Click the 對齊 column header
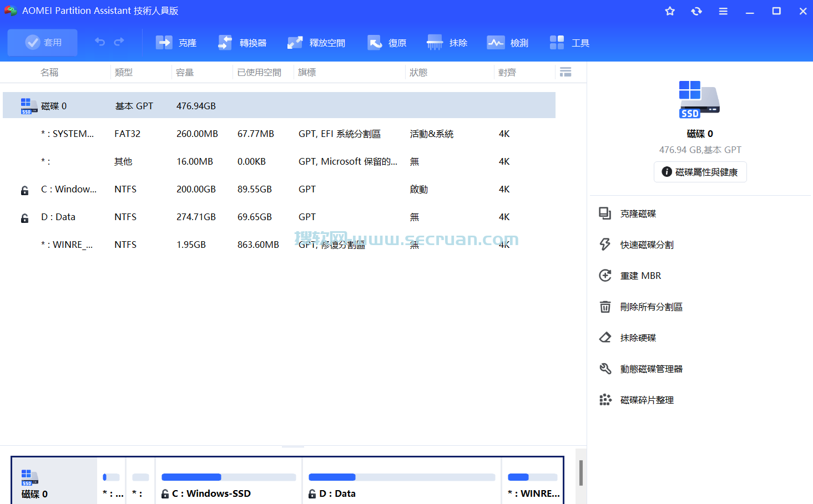 coord(507,72)
